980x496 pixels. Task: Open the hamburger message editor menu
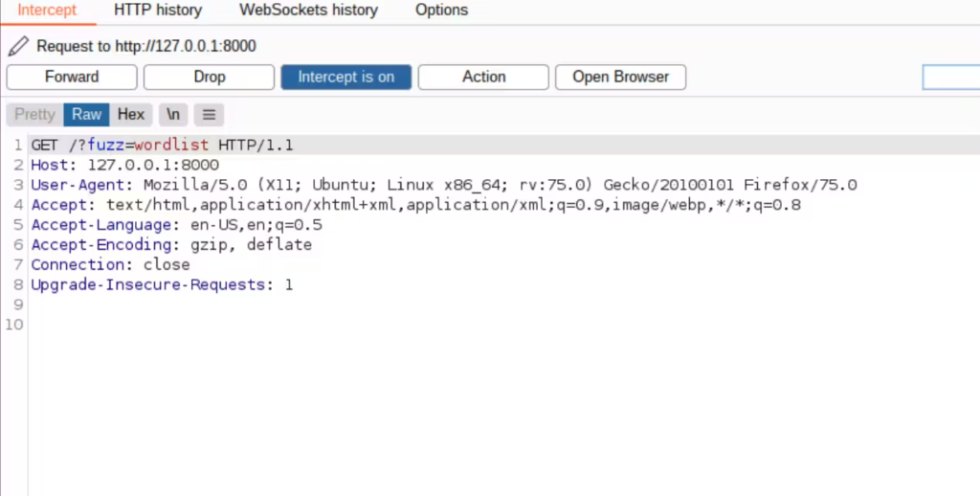tap(209, 115)
